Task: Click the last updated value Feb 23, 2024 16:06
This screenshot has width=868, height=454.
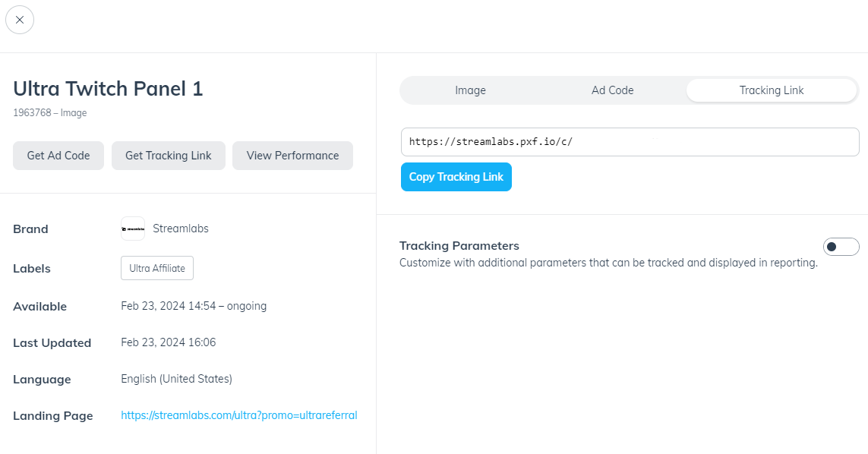Action: [169, 342]
